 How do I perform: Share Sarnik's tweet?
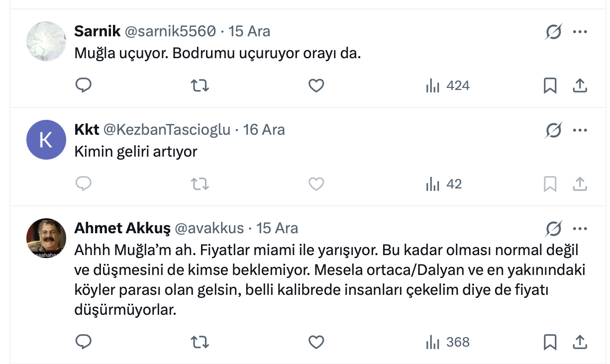click(x=580, y=86)
